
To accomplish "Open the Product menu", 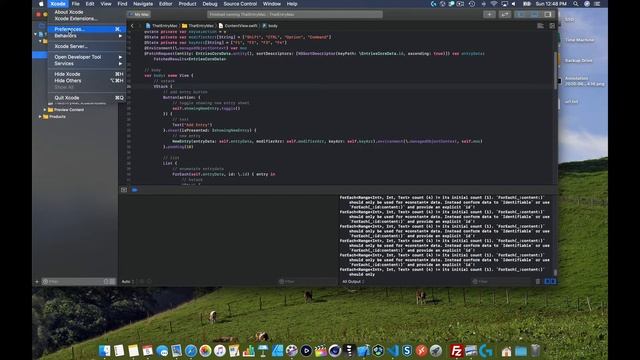I will (187, 4).
